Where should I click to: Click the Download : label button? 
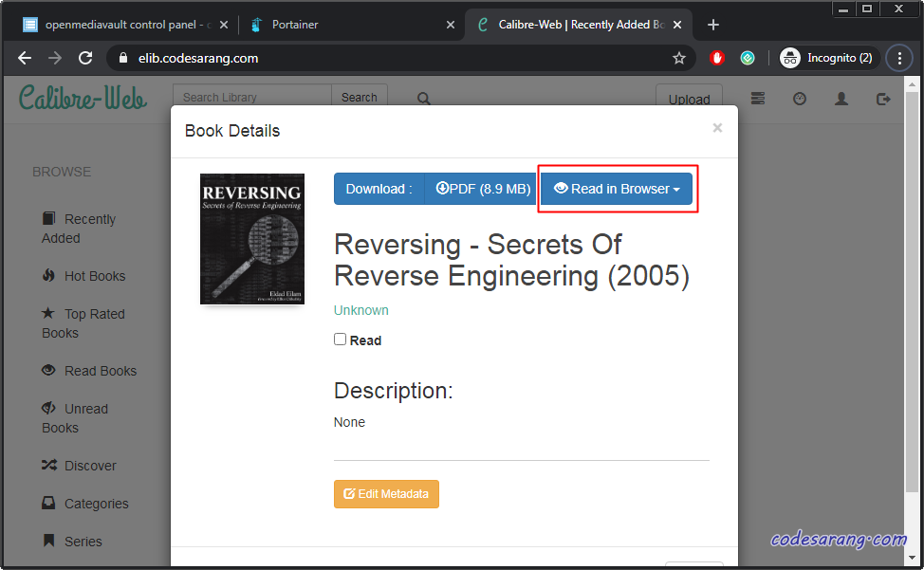(379, 189)
